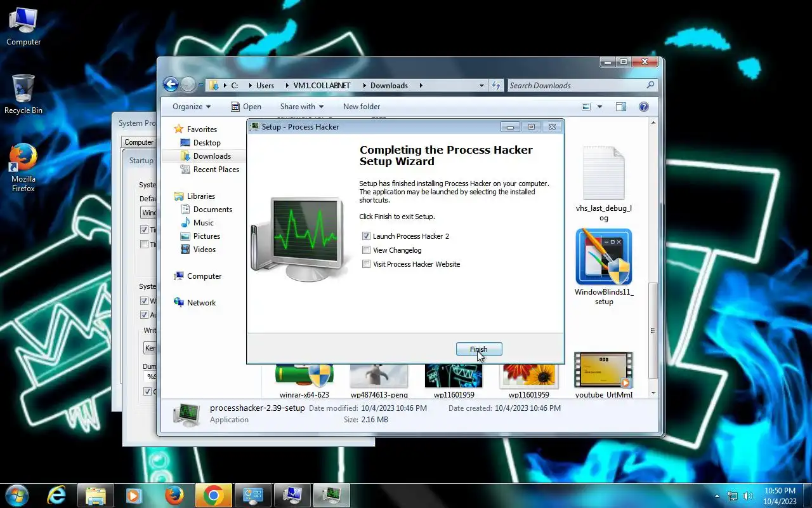Select the vhs_last_debug_log file
Screen dimensions: 812x508
604,184
